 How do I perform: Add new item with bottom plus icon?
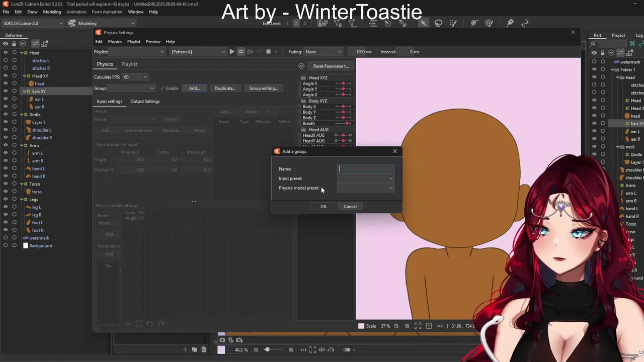click(x=185, y=349)
